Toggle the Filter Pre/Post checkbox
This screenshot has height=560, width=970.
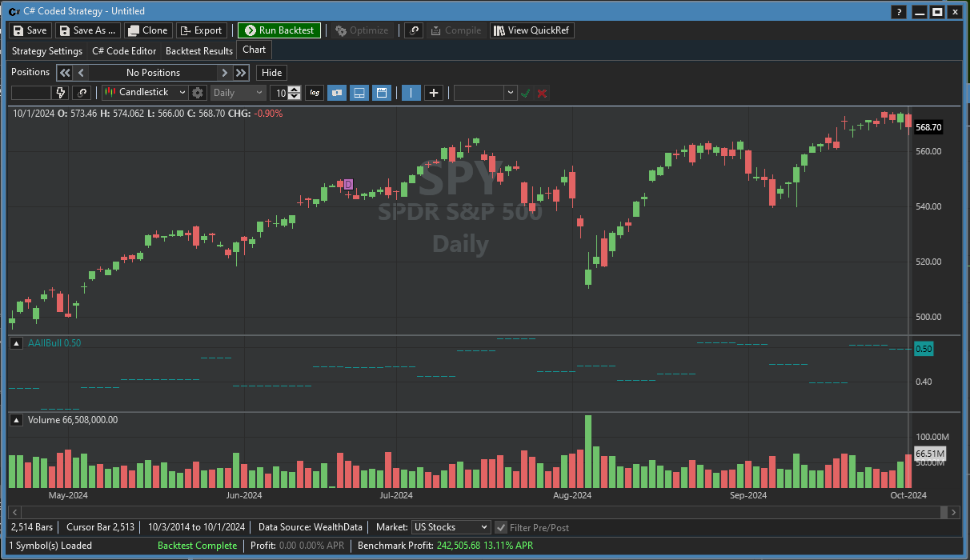pos(501,527)
